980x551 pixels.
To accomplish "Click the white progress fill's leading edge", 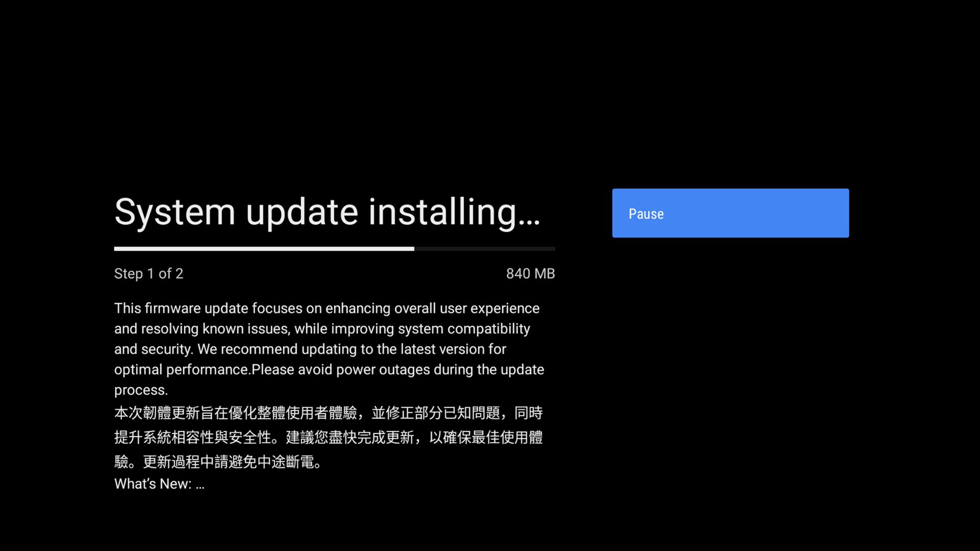I will click(x=413, y=249).
